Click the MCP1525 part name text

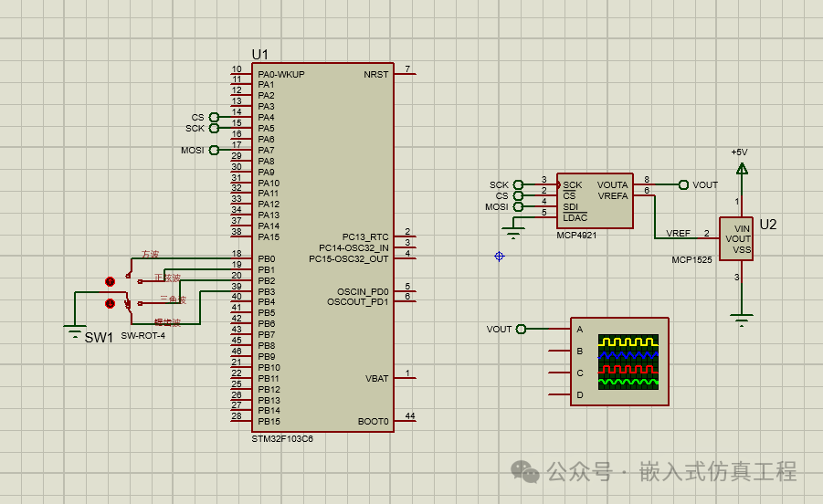[x=691, y=260]
